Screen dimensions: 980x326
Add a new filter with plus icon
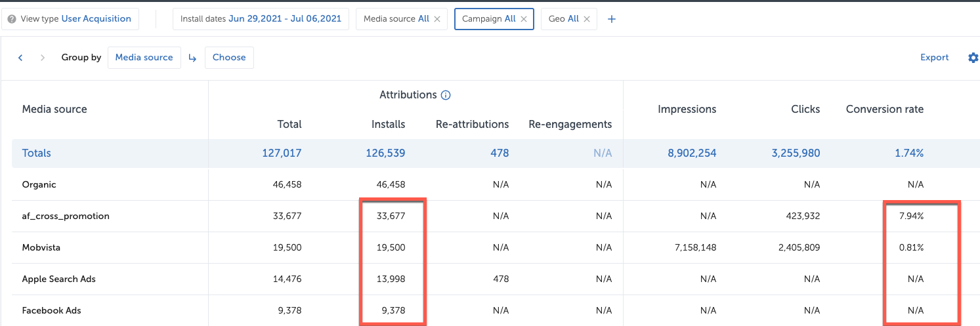pyautogui.click(x=612, y=19)
